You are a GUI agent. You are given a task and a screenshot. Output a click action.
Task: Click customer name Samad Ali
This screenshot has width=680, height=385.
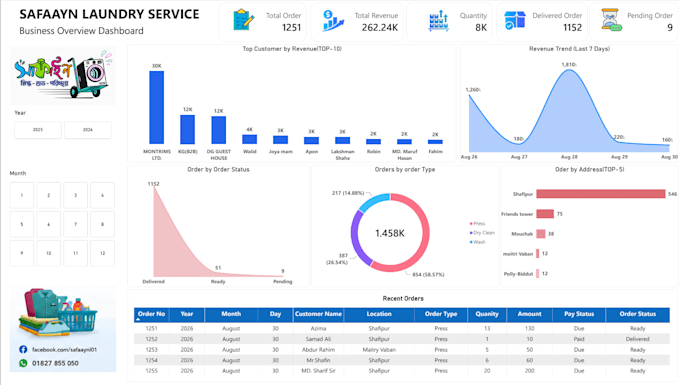pos(318,339)
